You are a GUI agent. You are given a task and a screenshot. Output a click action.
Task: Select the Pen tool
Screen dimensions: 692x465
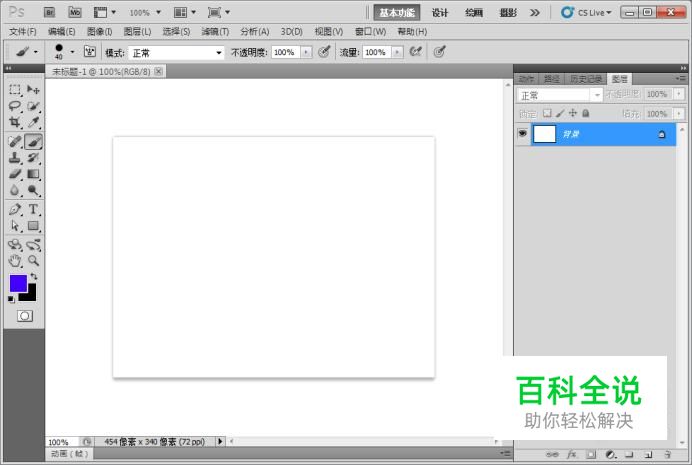(x=15, y=210)
